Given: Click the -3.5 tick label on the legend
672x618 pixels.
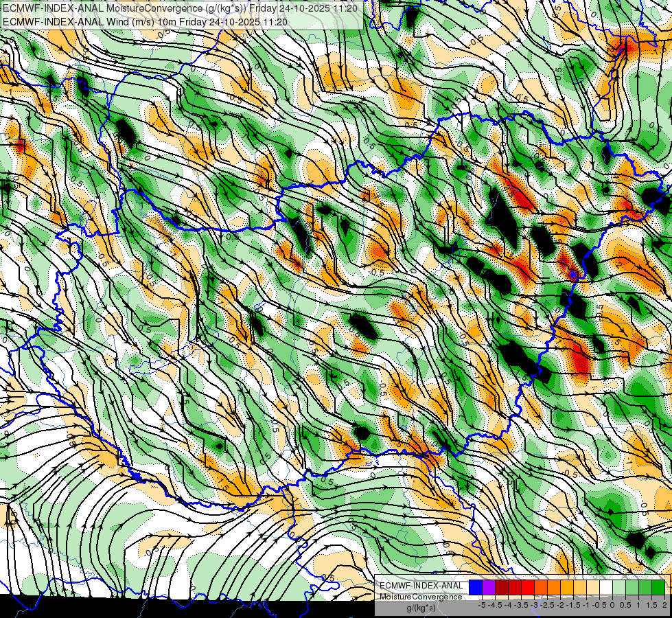Looking at the screenshot, I should click(522, 605).
